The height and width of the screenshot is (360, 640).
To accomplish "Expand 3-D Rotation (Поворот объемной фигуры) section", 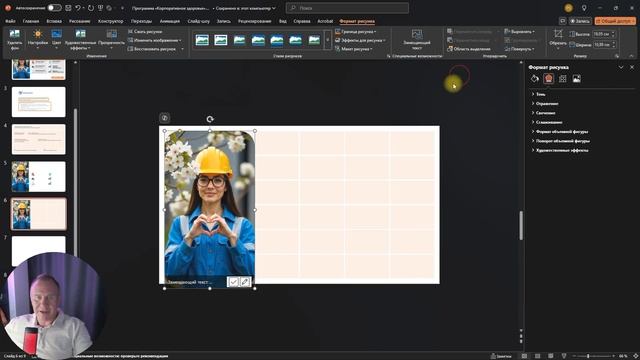I will pos(560,141).
